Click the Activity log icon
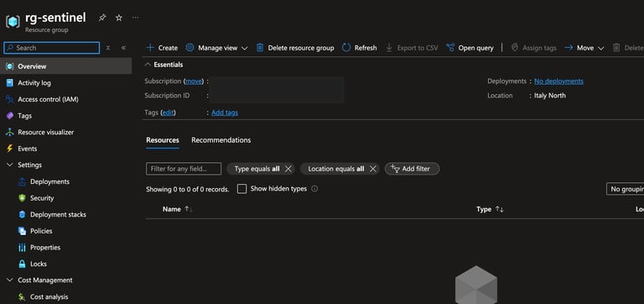 coord(10,82)
